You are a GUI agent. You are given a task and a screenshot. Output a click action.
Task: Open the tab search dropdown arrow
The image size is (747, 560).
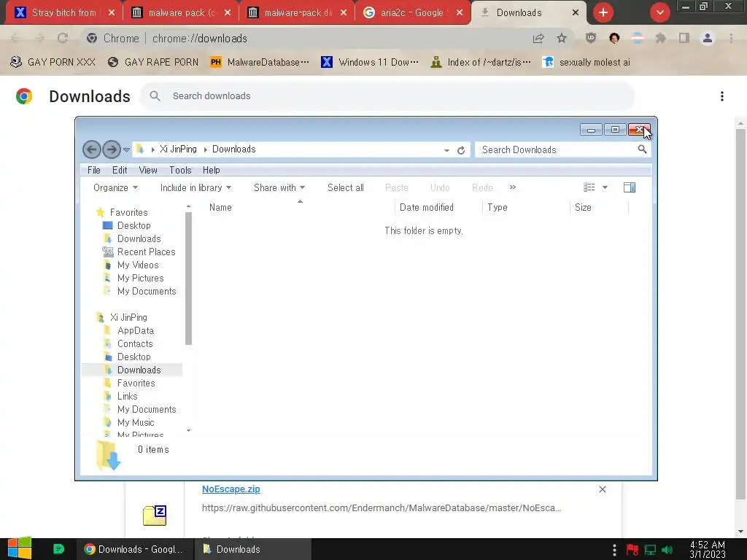click(659, 12)
